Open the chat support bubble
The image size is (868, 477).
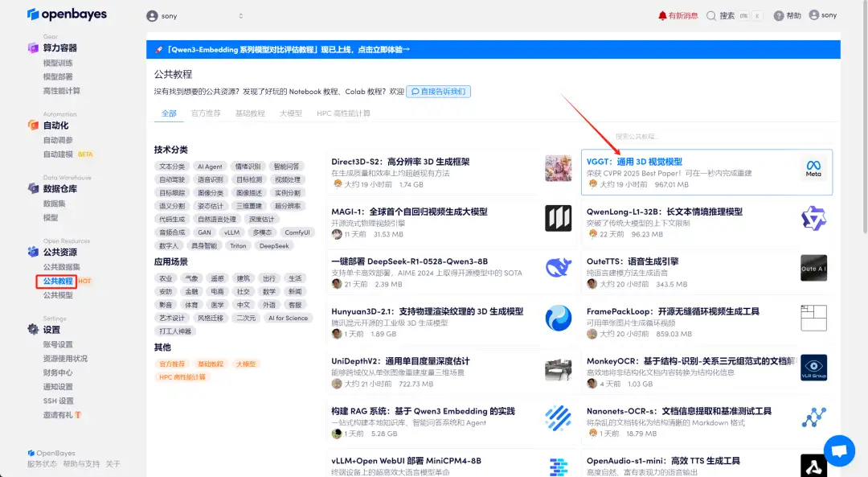coord(839,450)
